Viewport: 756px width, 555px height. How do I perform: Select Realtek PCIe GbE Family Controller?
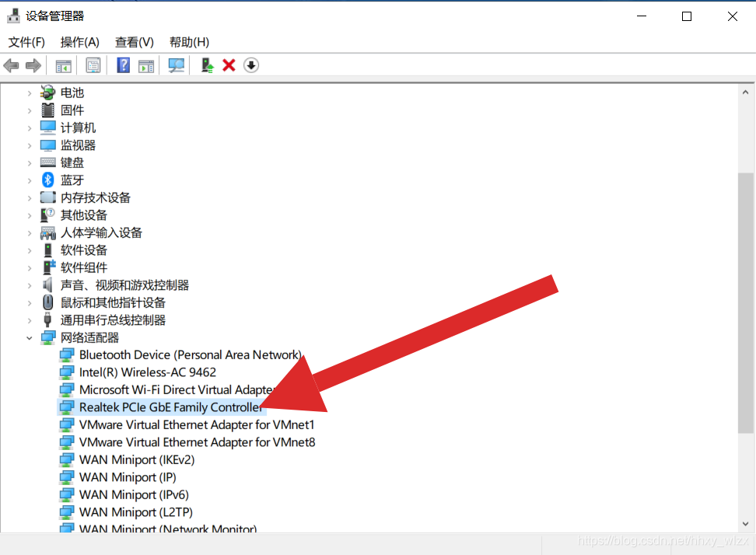pyautogui.click(x=170, y=407)
